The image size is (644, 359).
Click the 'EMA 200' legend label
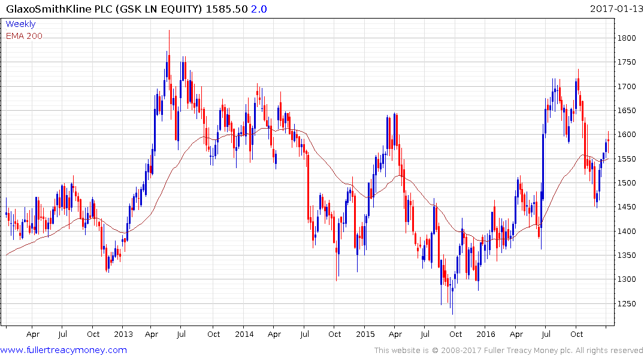pyautogui.click(x=24, y=36)
